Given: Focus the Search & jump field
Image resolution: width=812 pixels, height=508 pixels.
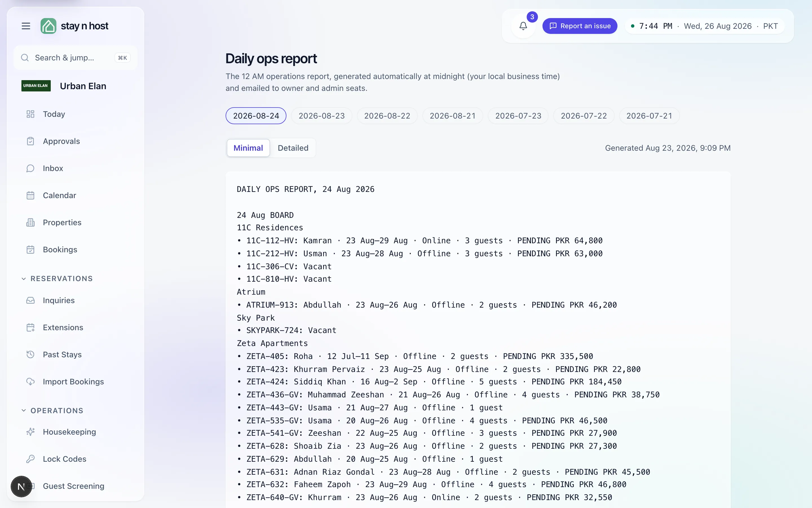Looking at the screenshot, I should pos(76,58).
